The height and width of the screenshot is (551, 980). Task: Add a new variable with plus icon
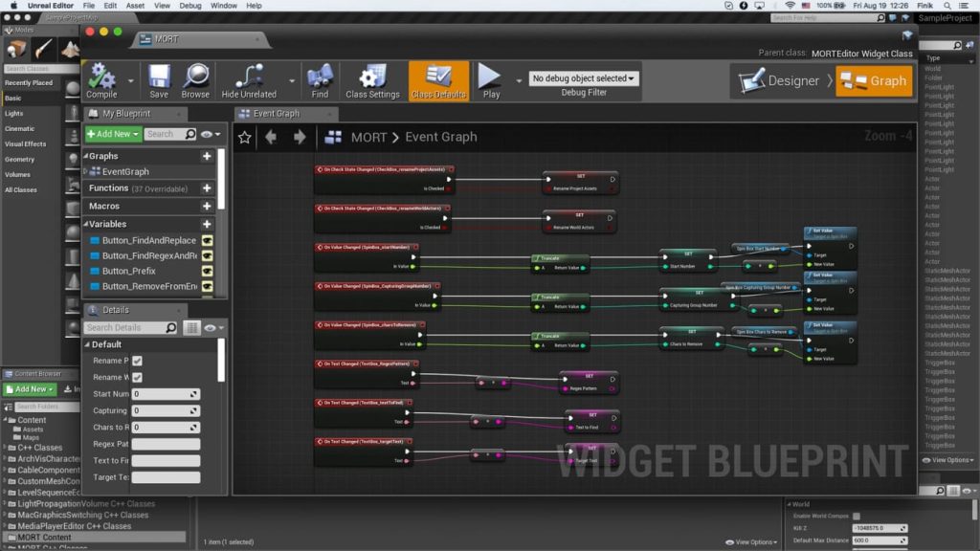point(207,224)
